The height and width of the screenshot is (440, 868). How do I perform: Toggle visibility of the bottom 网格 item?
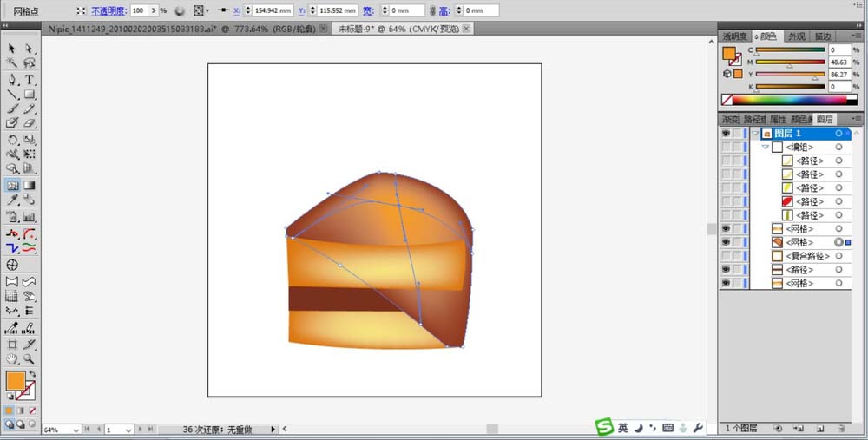tap(726, 284)
